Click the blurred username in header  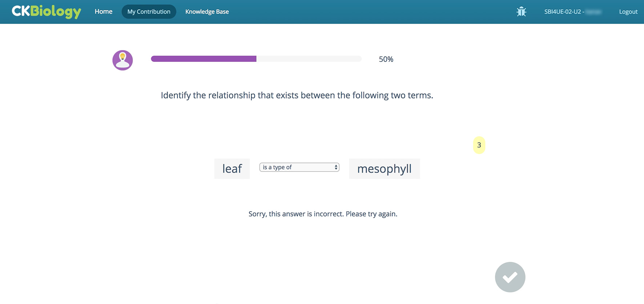[x=593, y=12]
